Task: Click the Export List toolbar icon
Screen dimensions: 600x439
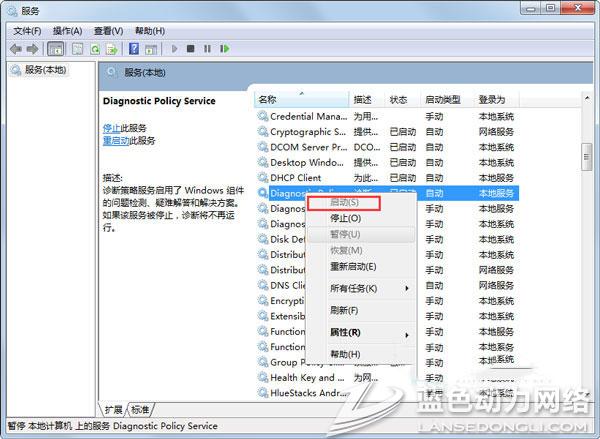Action: click(113, 48)
